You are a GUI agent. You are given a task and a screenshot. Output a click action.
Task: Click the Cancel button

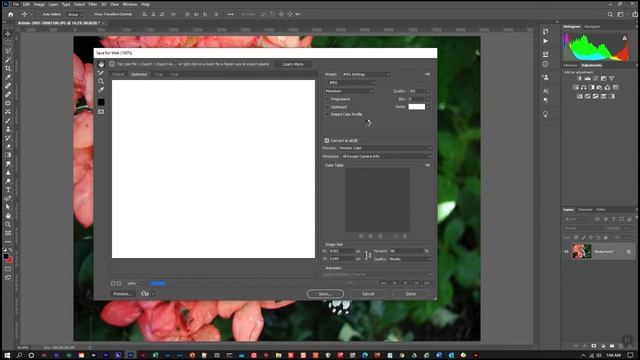[x=368, y=294]
